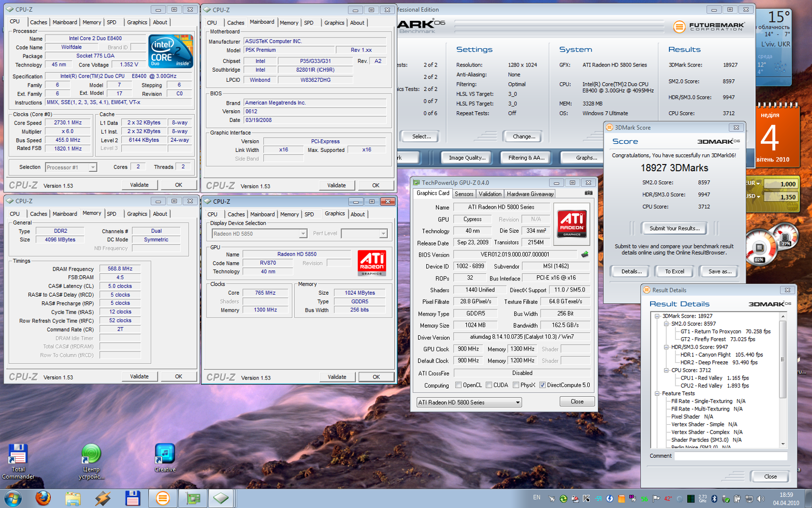Click the To Excel button
The height and width of the screenshot is (508, 812).
tap(674, 271)
